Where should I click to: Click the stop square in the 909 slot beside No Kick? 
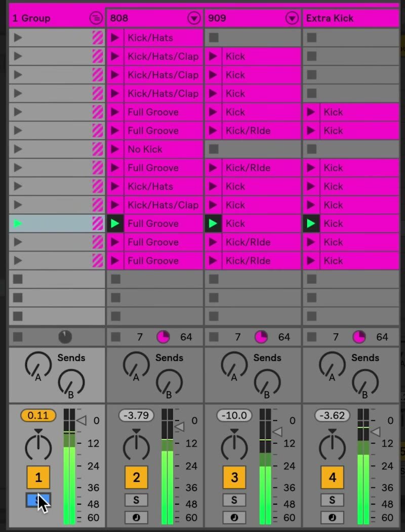coord(214,149)
